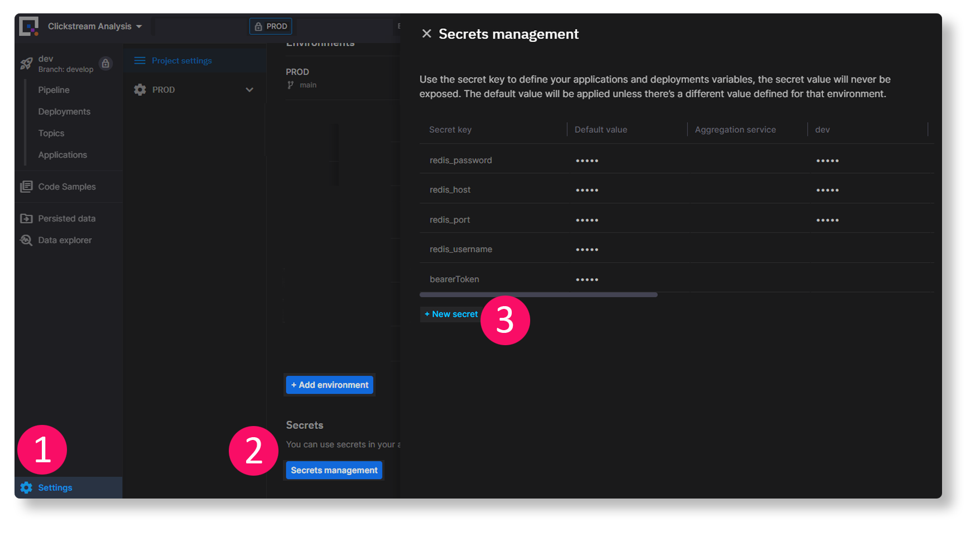Screen dimensions: 980x537
Task: Select the bearerToken secret key
Action: pos(454,279)
